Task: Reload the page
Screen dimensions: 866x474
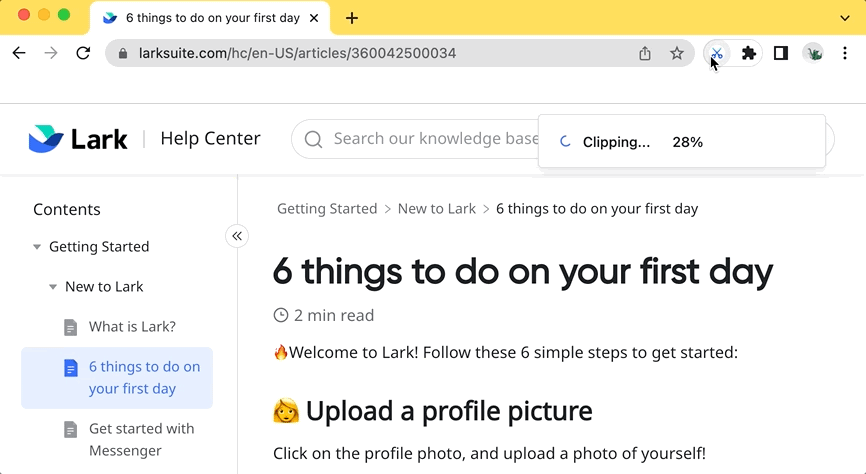Action: 83,54
